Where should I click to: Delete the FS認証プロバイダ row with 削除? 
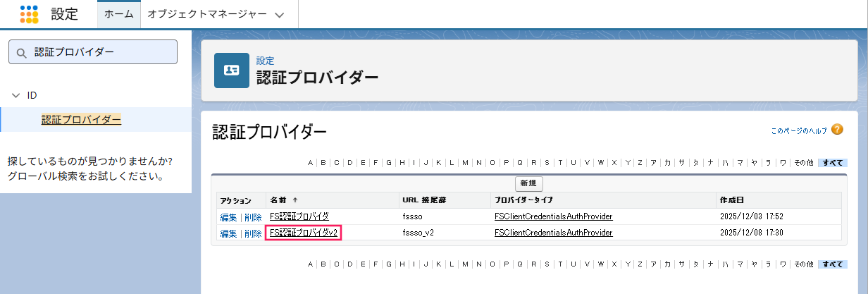click(253, 217)
